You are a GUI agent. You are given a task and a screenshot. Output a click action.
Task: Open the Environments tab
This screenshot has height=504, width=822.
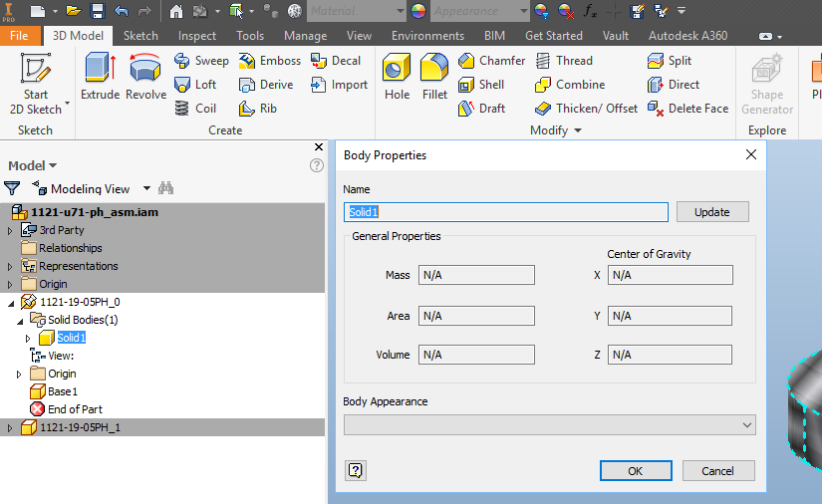coord(427,36)
